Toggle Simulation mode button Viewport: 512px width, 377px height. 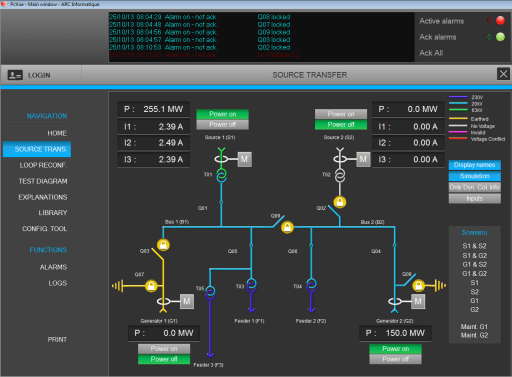(x=475, y=176)
